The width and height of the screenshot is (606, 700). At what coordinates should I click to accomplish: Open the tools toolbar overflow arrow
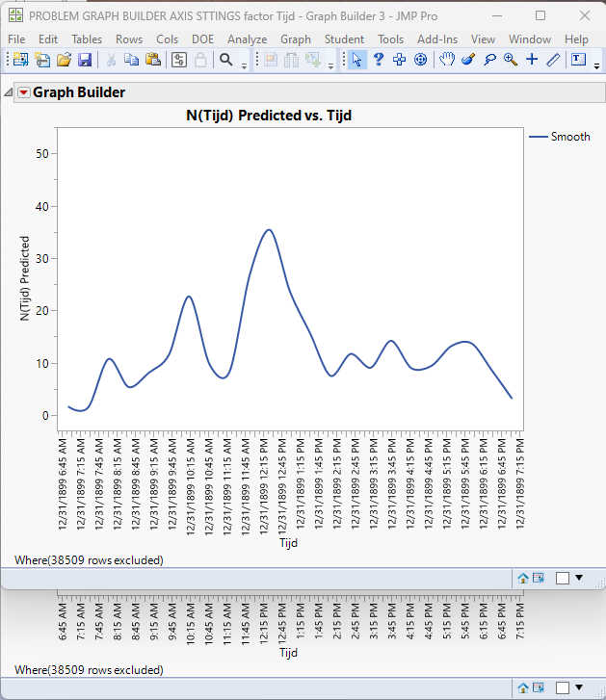(596, 66)
